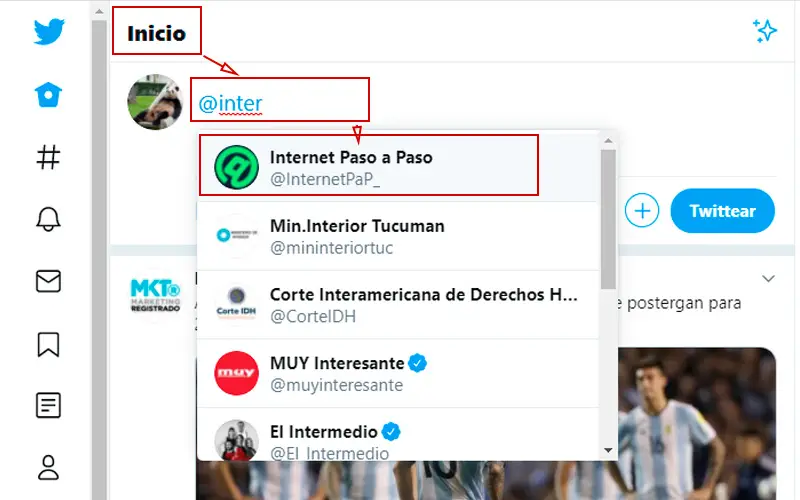Click the Twitter bird logo
The width and height of the screenshot is (800, 500).
tap(49, 32)
